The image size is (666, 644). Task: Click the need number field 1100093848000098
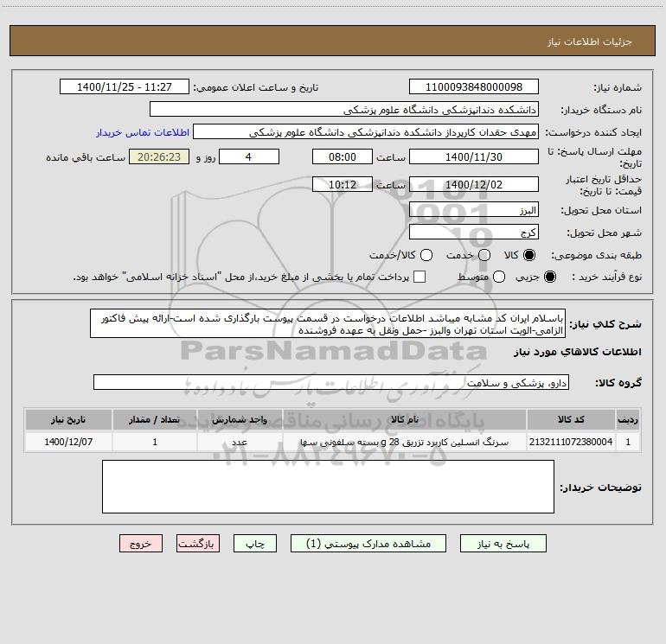474,87
